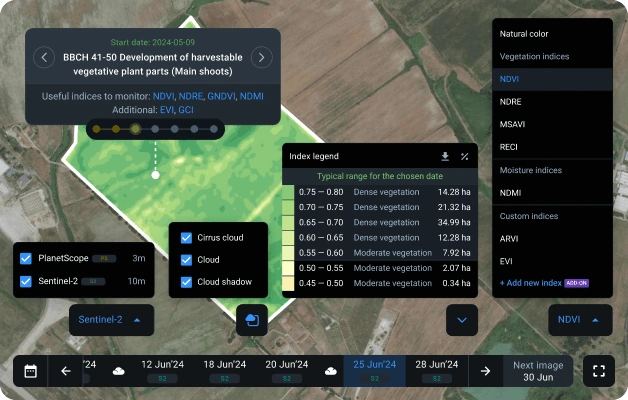Collapse the NDVI index dropdown
This screenshot has width=628, height=400.
580,320
